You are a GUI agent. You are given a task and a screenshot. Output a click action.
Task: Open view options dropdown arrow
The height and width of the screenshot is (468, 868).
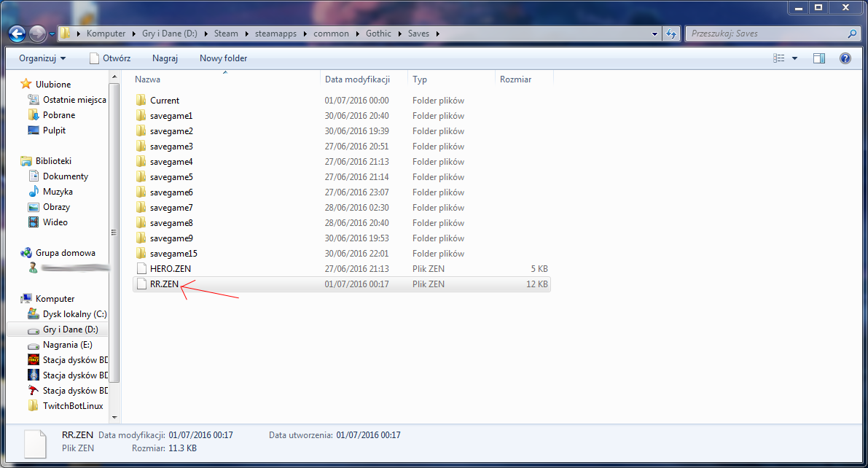tap(794, 58)
